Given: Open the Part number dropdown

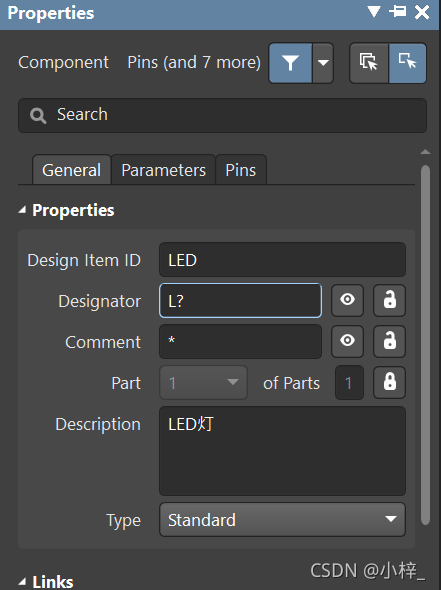Looking at the screenshot, I should tap(204, 383).
